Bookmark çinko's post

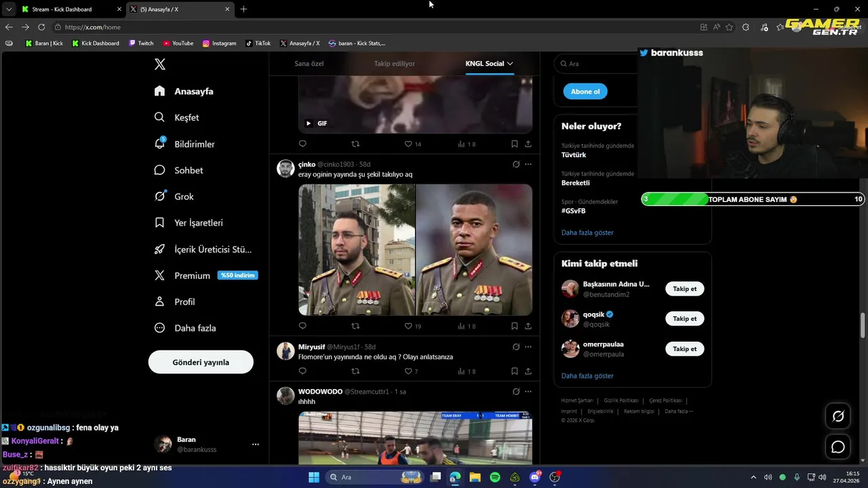coord(515,326)
